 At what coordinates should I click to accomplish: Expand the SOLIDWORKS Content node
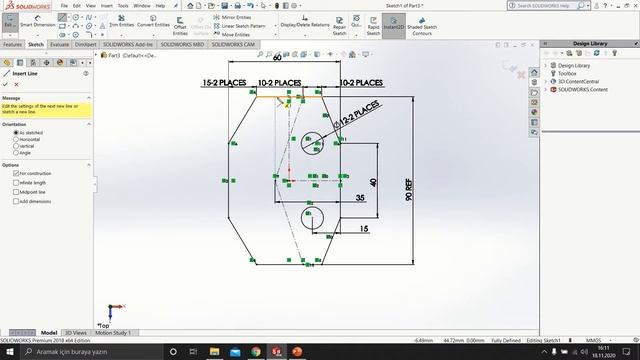546,89
